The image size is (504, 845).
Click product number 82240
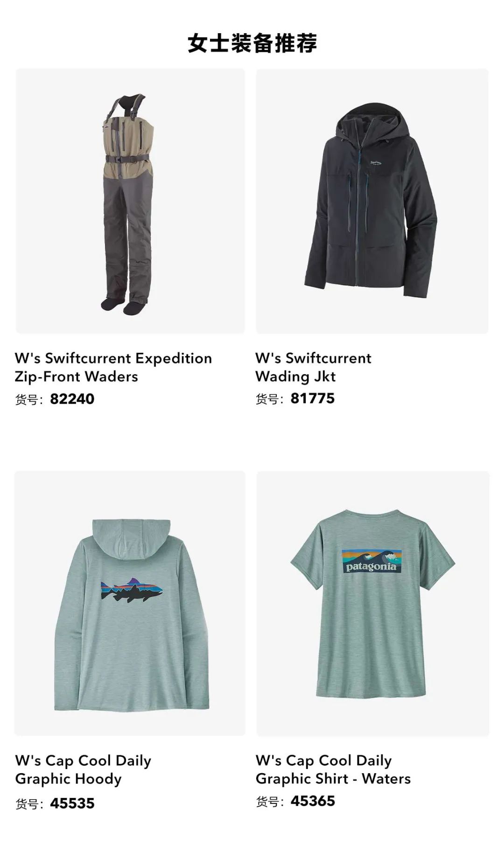(72, 399)
